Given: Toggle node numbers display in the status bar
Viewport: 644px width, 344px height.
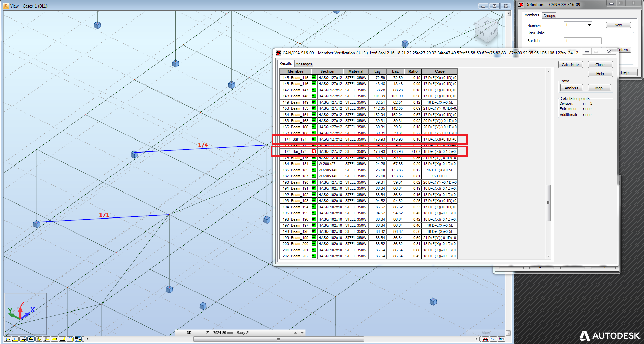Looking at the screenshot, I should point(8,340).
